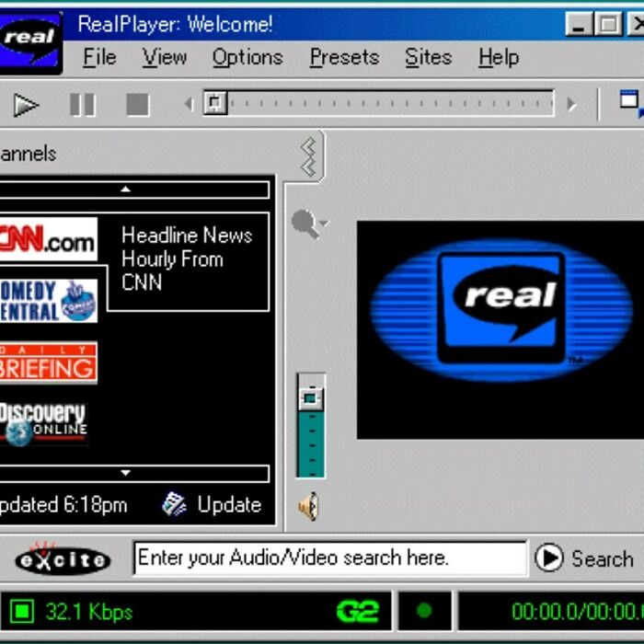This screenshot has height=644, width=644.
Task: Open the Discovery Online channel
Action: [44, 423]
